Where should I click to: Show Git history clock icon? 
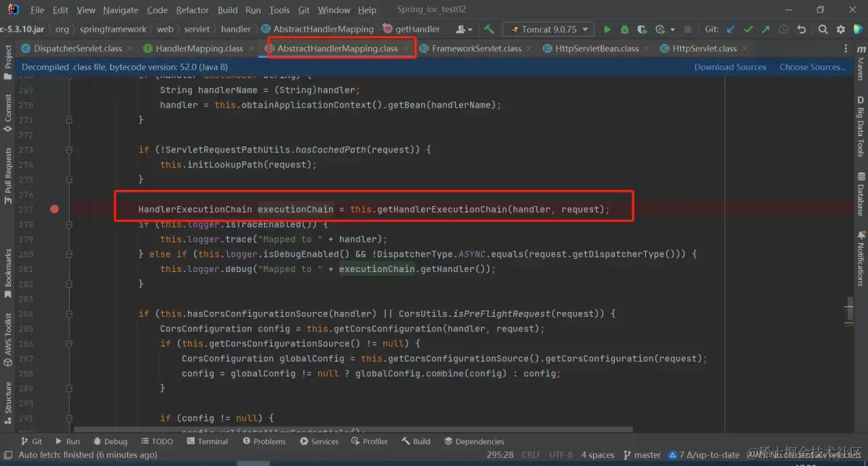point(783,30)
